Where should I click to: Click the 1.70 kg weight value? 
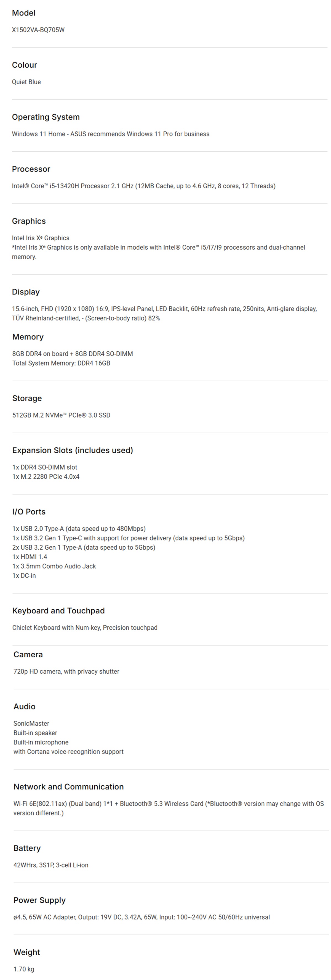click(23, 969)
